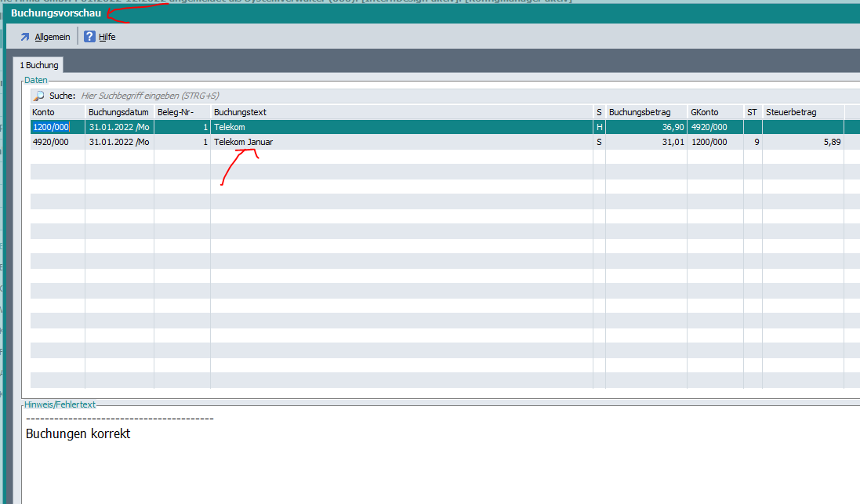Viewport: 860px width, 504px height.
Task: Select the tax amount 5,89 cell
Action: (x=831, y=142)
